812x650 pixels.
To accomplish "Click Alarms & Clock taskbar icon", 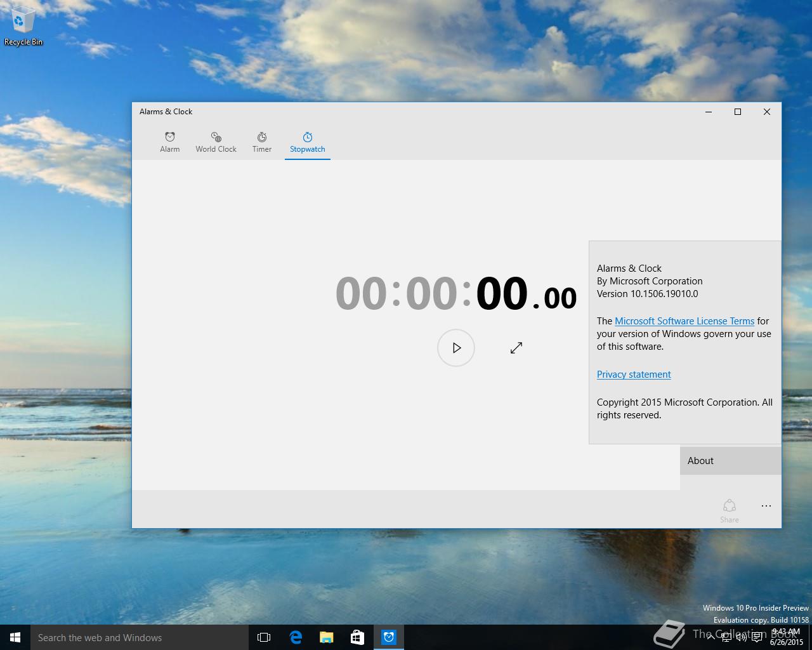I will click(x=389, y=637).
